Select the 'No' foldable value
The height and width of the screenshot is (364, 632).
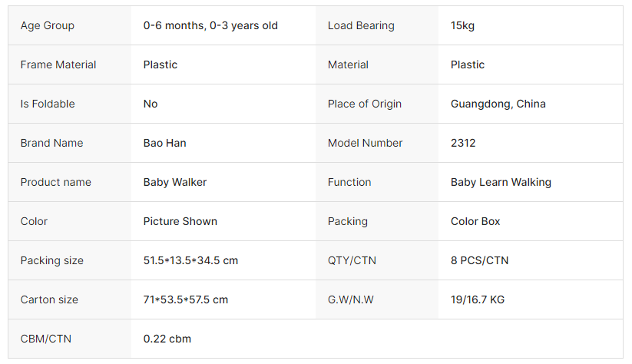151,104
